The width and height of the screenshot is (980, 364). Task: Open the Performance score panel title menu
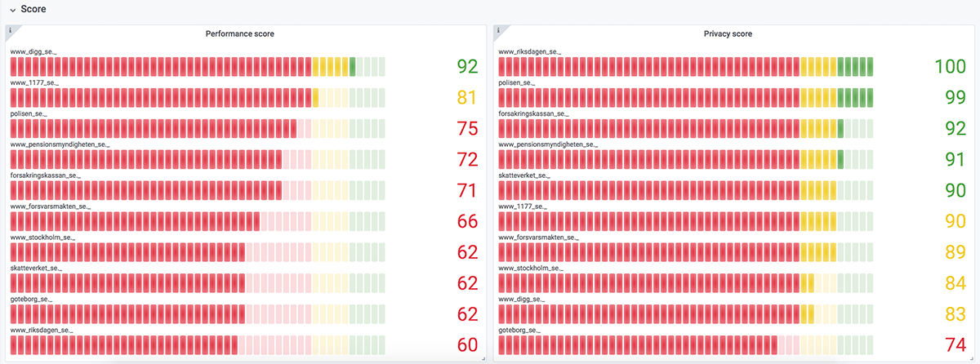pos(240,34)
